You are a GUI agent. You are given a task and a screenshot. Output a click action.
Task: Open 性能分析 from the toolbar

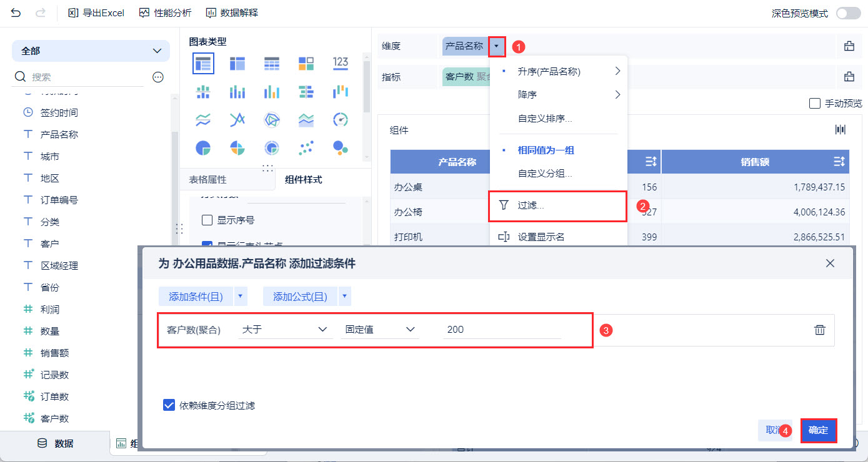pos(165,12)
